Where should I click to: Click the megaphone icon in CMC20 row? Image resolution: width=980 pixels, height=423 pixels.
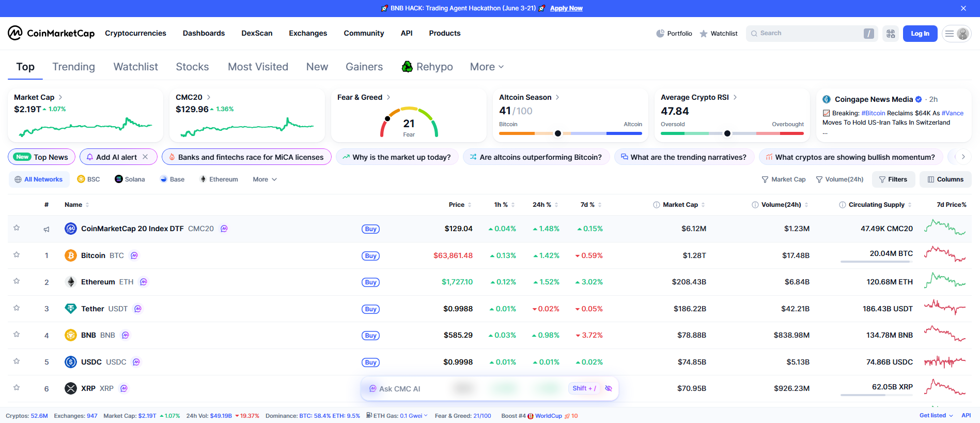[x=46, y=229]
